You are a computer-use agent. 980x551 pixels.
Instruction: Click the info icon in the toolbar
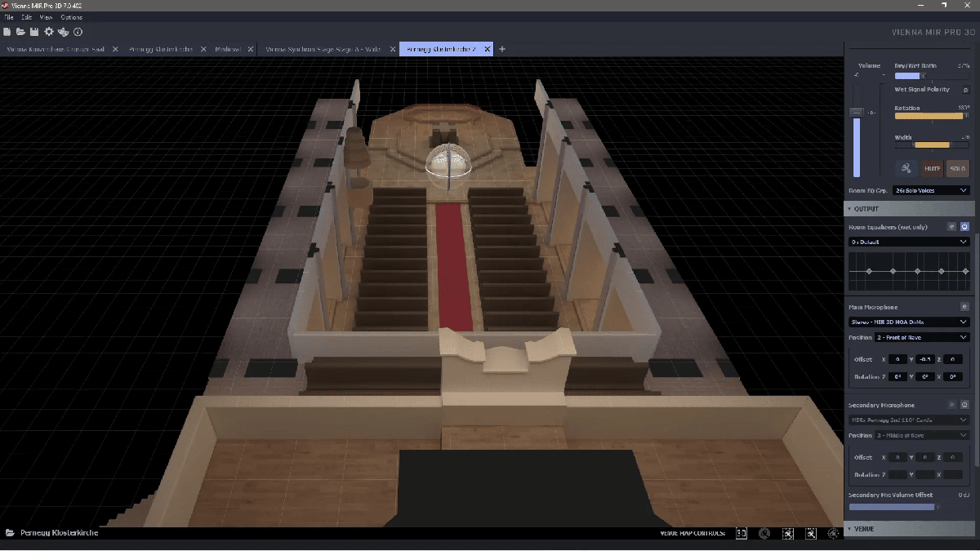pos(78,32)
